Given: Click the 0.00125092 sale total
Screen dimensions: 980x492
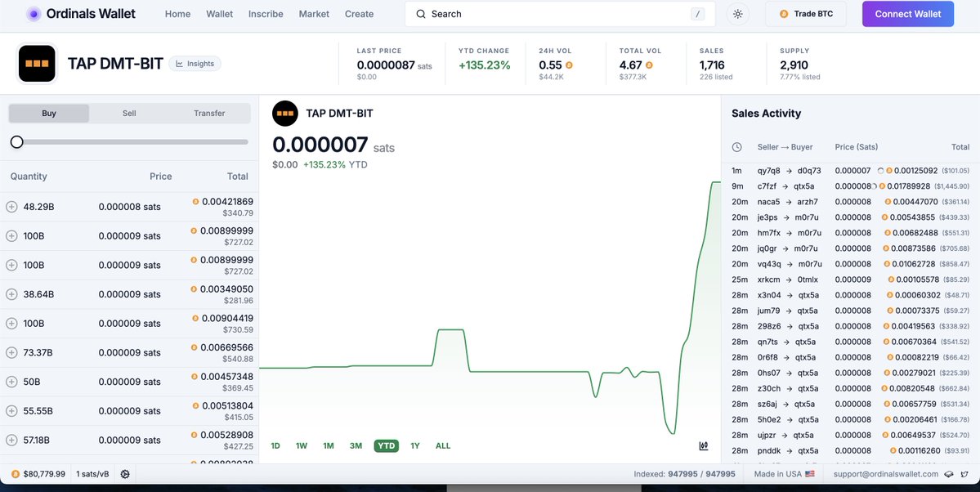Looking at the screenshot, I should [915, 171].
